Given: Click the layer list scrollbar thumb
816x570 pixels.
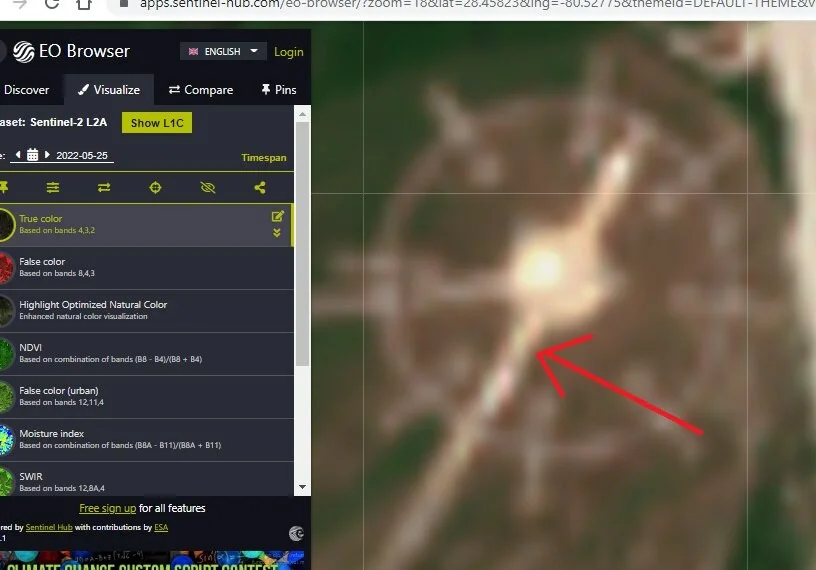Looking at the screenshot, I should coord(302,244).
